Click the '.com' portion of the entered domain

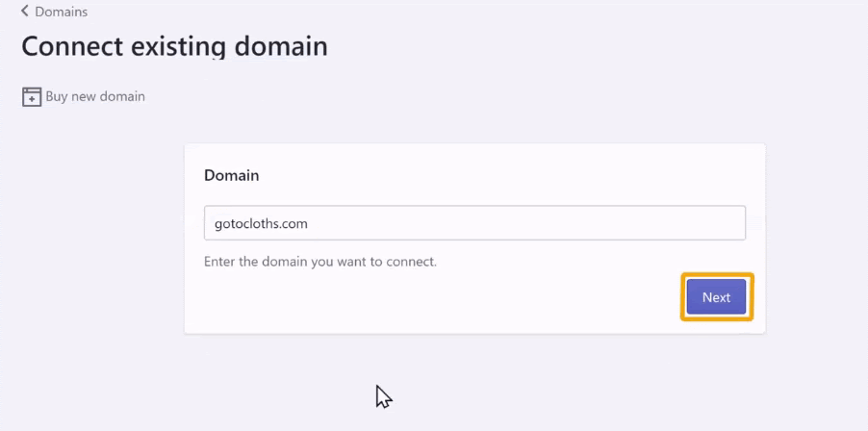click(x=292, y=224)
